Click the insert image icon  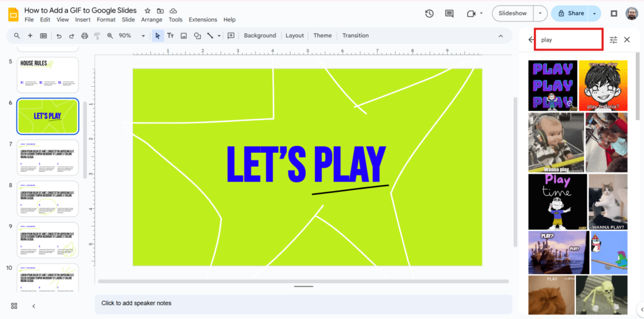184,36
